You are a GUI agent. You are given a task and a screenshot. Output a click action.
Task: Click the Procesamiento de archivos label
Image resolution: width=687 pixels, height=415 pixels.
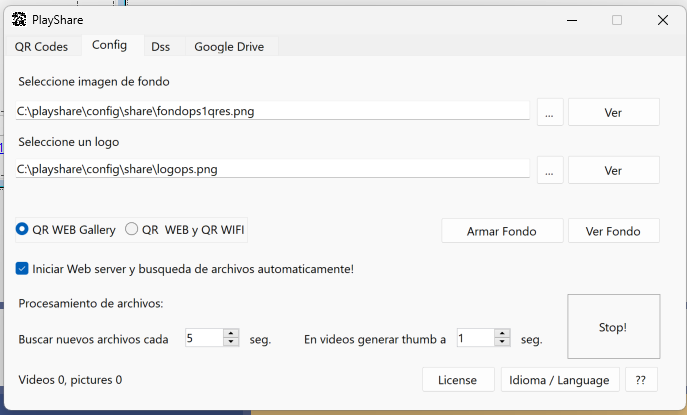click(x=91, y=303)
